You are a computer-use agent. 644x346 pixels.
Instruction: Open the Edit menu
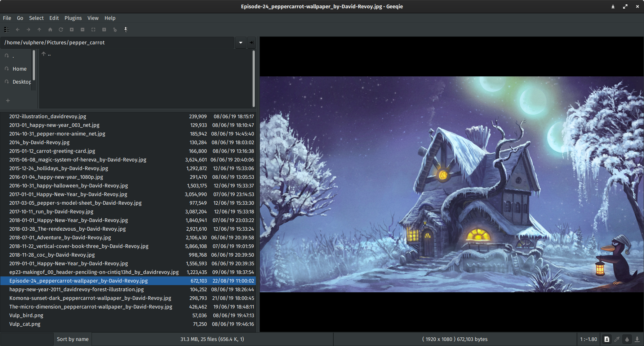pos(54,18)
